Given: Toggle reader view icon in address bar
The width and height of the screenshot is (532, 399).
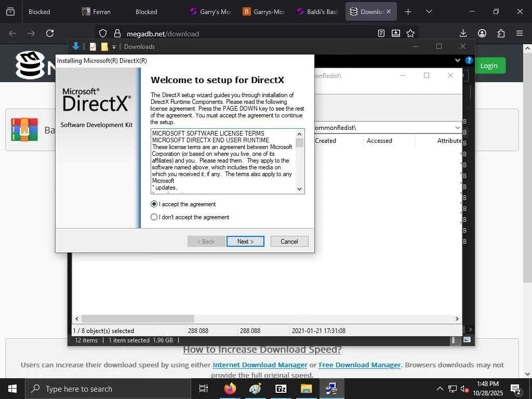Looking at the screenshot, I should (x=381, y=33).
